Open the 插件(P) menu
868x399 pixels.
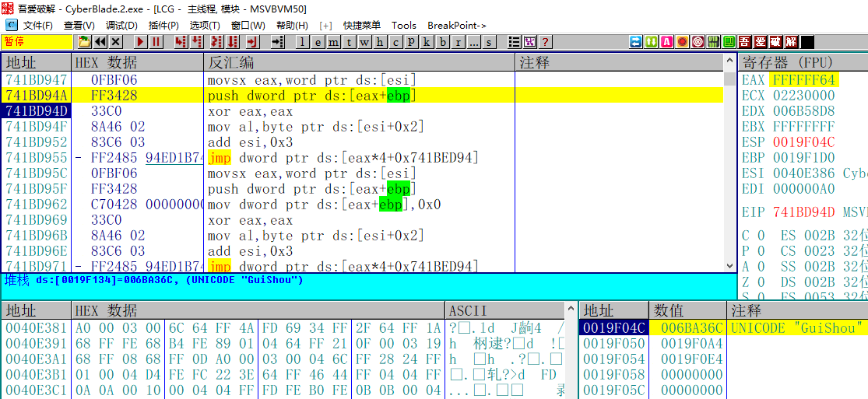point(163,26)
